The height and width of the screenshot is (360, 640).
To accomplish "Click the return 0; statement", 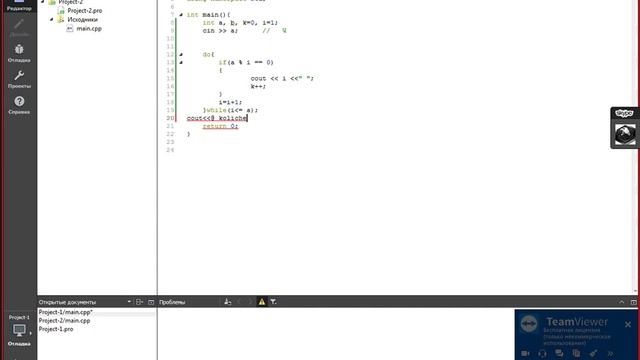I will coord(220,126).
